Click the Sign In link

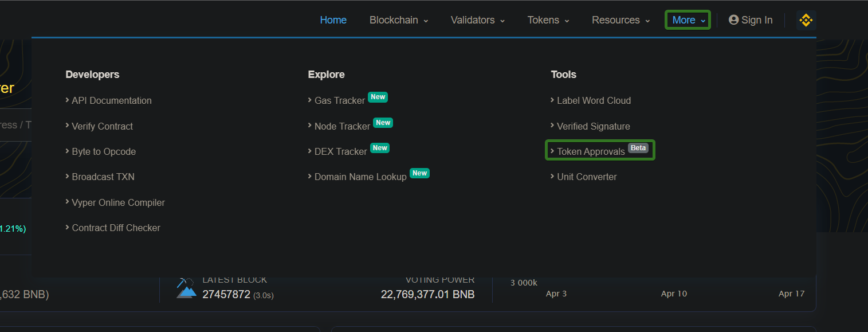coord(751,20)
